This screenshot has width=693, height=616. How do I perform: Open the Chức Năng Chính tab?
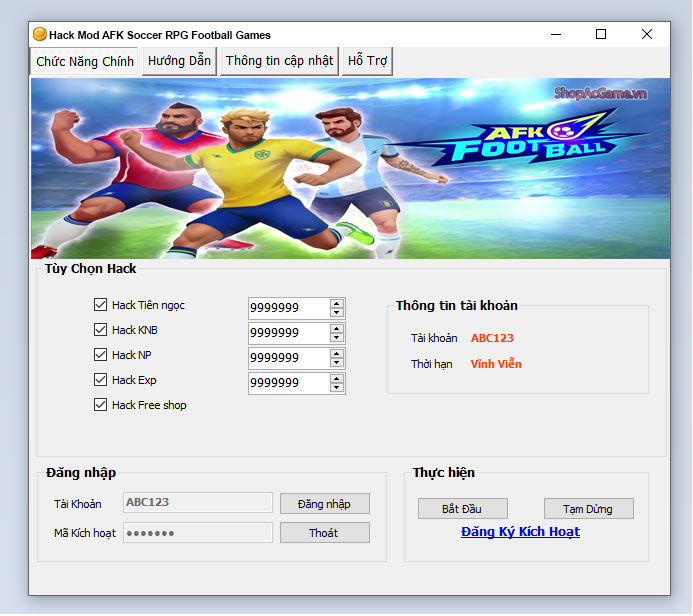click(84, 61)
